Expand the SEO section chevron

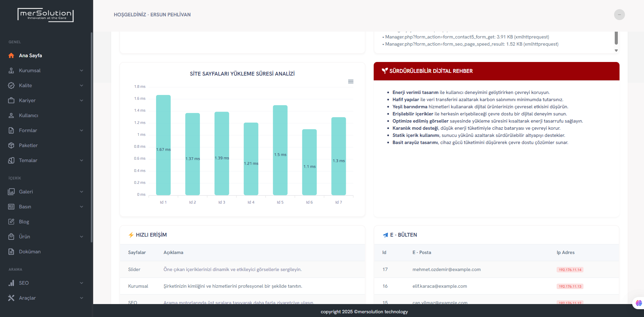82,283
